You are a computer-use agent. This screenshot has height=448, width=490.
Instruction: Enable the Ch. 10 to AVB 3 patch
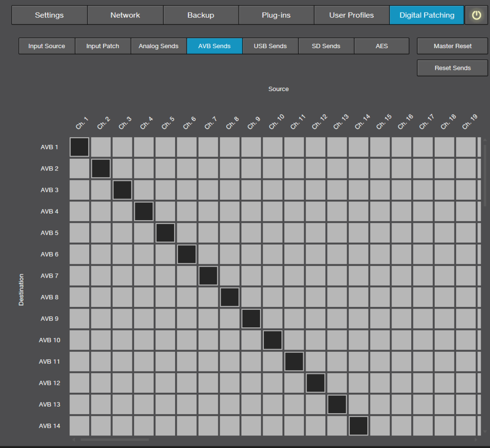(x=273, y=190)
